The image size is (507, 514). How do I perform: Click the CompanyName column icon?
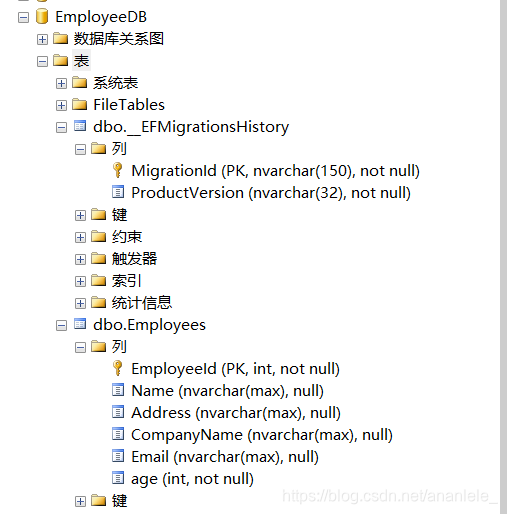[x=118, y=434]
